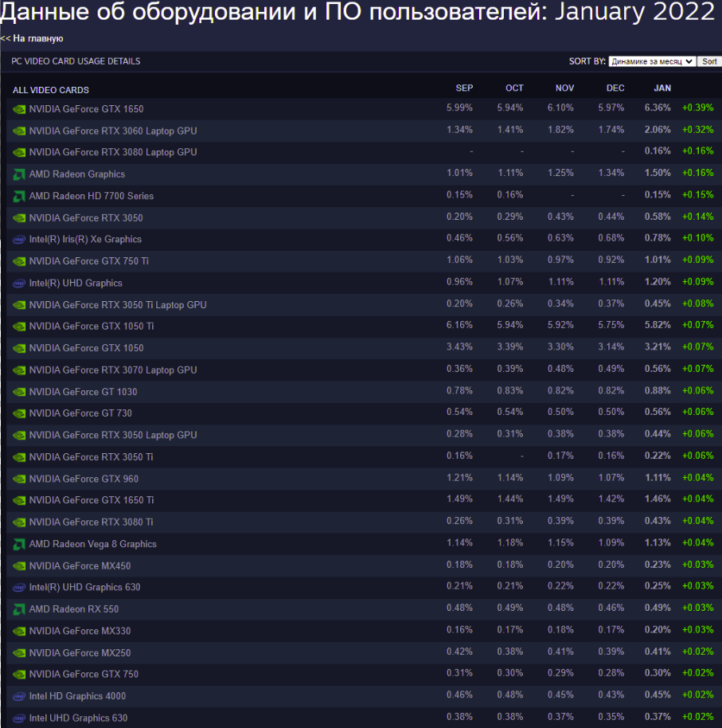
Task: Click NVIDIA icon beside GeForce MX250
Action: 19,653
